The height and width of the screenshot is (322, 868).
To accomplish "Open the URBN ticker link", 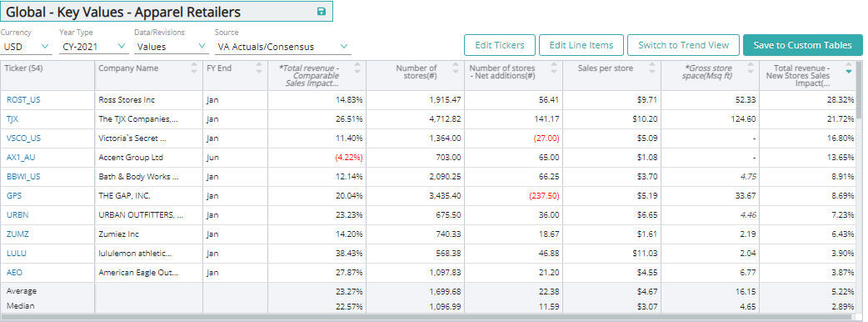I will click(17, 214).
